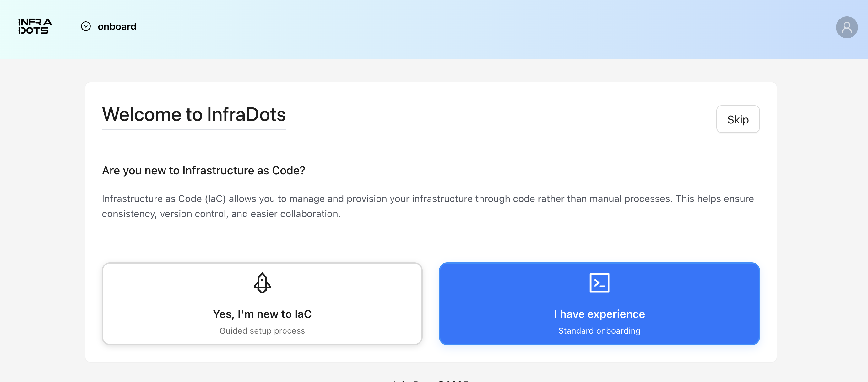Choose "Yes, I'm new to IaC"

[262, 314]
